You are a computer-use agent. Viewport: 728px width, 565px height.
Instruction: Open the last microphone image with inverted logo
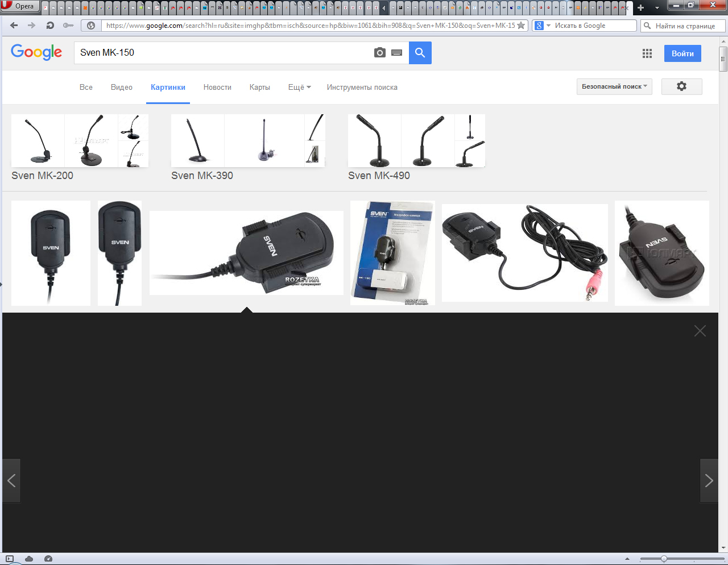tap(662, 253)
